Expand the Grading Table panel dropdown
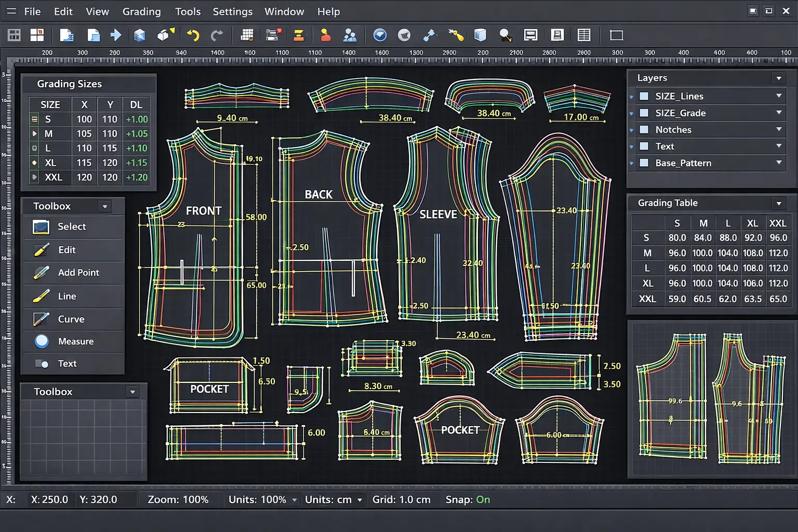This screenshot has width=798, height=532. coord(778,203)
